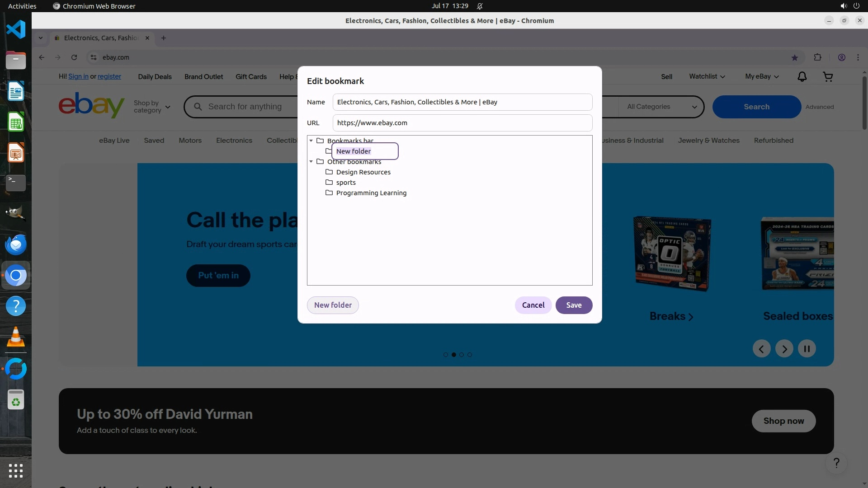Select the Programming Learning folder
Image resolution: width=868 pixels, height=488 pixels.
click(x=371, y=193)
